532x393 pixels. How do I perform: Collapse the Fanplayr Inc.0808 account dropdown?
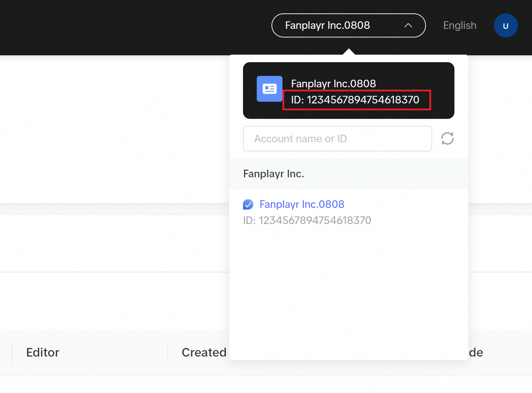click(348, 25)
